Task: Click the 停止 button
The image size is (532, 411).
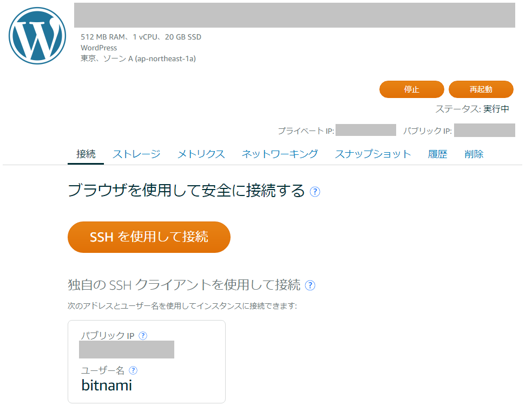Action: pyautogui.click(x=411, y=89)
